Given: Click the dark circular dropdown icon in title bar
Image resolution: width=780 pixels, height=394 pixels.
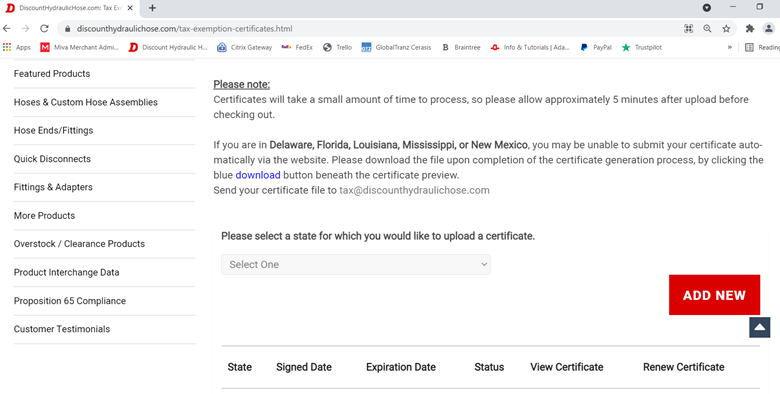Looking at the screenshot, I should (x=706, y=7).
